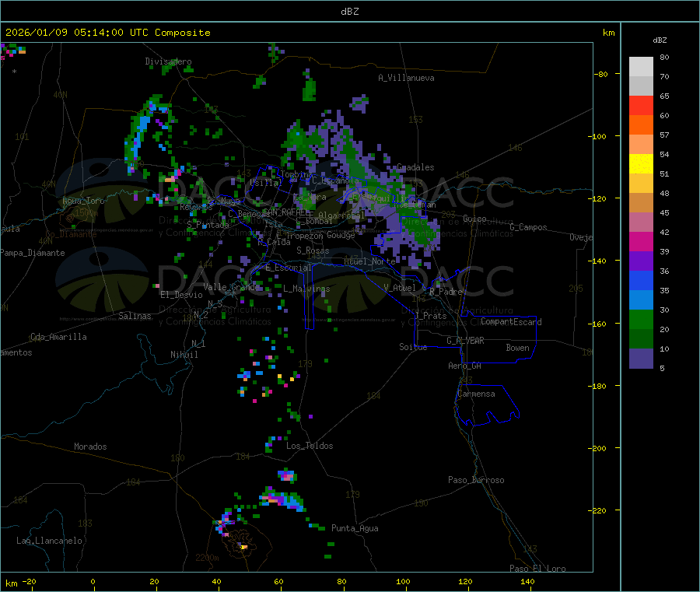700x592 pixels.
Task: Click the 0 tick on the horizontal km axis
Action: [93, 581]
